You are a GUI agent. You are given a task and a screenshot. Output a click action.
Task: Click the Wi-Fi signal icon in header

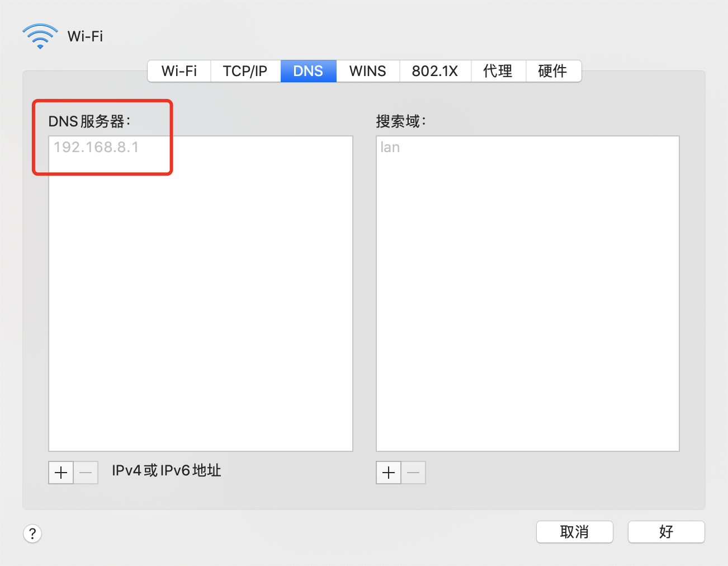click(40, 36)
